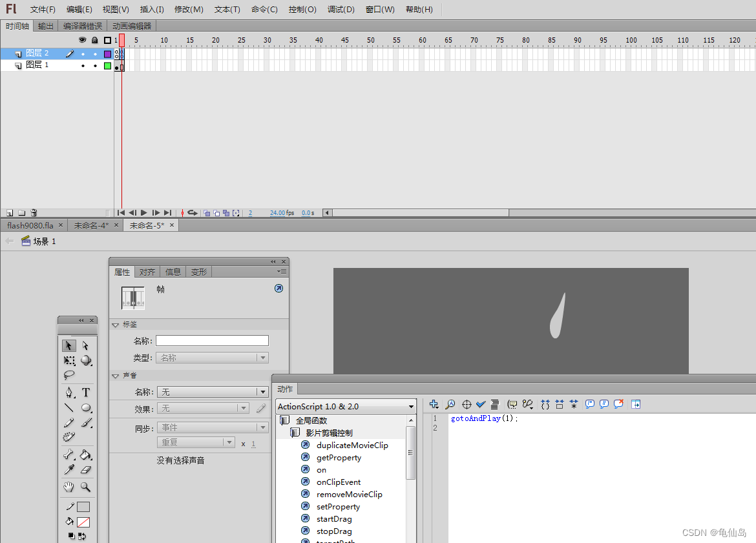
Task: Open the 重复 dropdown
Action: point(195,442)
